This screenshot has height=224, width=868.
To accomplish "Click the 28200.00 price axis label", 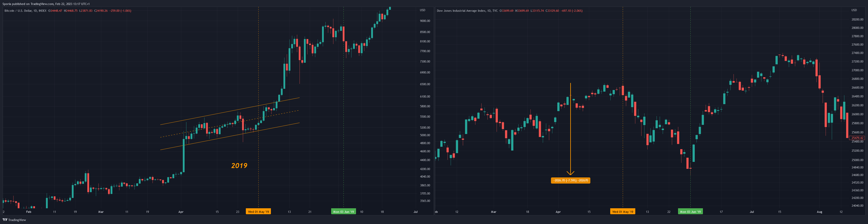I will 857,20.
